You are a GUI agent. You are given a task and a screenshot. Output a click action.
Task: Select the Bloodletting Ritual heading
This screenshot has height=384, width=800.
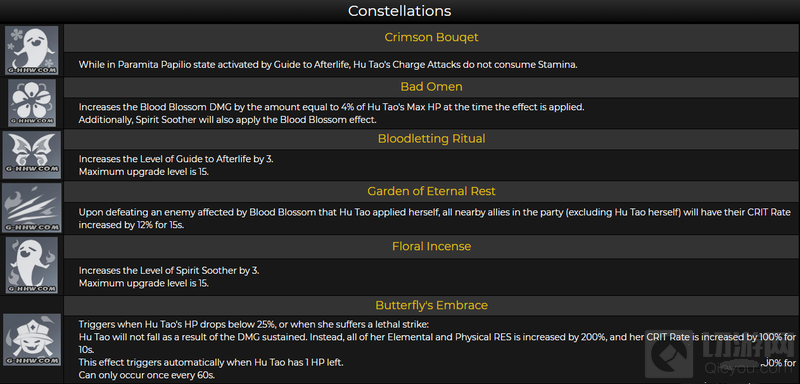click(431, 139)
